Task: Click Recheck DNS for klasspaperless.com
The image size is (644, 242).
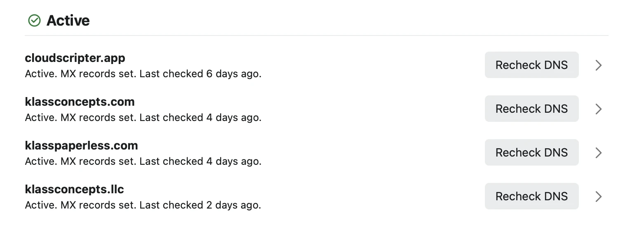Action: pos(531,152)
